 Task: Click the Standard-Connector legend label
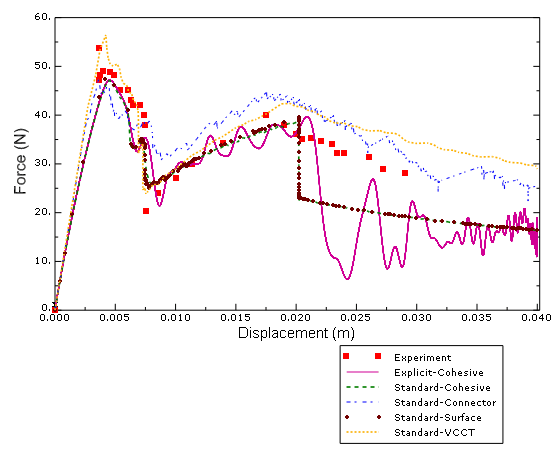pos(445,403)
